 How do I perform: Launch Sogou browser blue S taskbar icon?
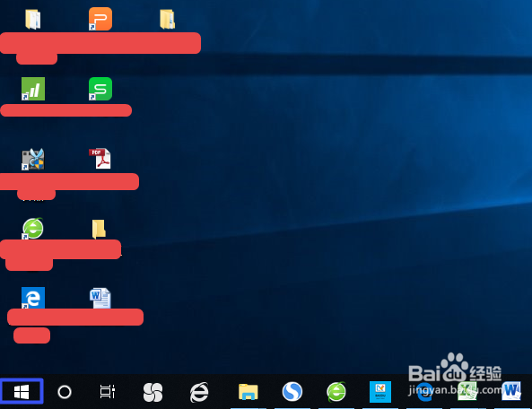pyautogui.click(x=292, y=391)
